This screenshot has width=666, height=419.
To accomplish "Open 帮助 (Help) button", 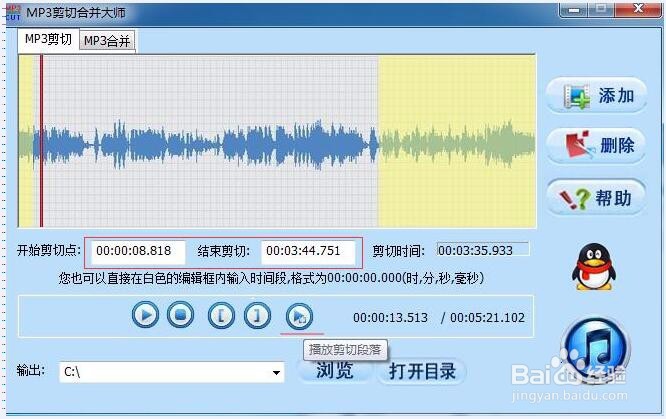I will (x=596, y=197).
